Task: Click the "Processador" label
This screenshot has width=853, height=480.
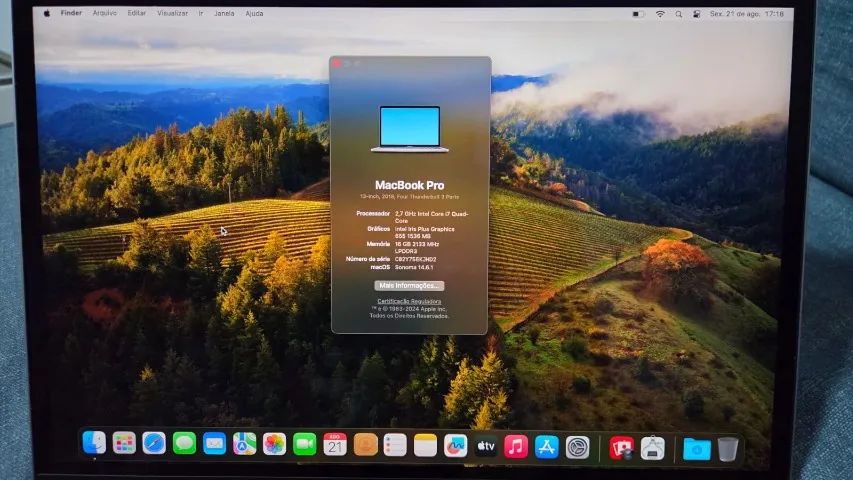Action: point(373,213)
